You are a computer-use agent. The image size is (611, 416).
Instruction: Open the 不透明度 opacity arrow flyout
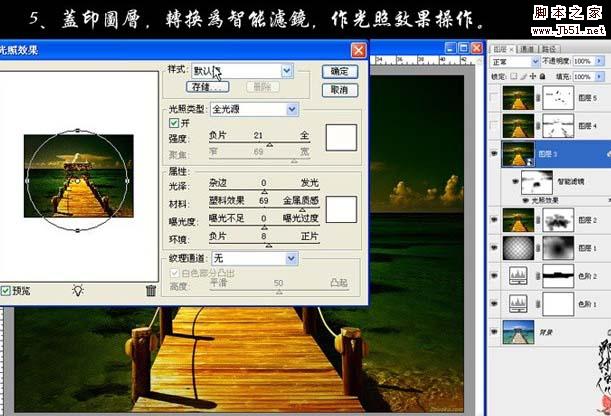600,61
